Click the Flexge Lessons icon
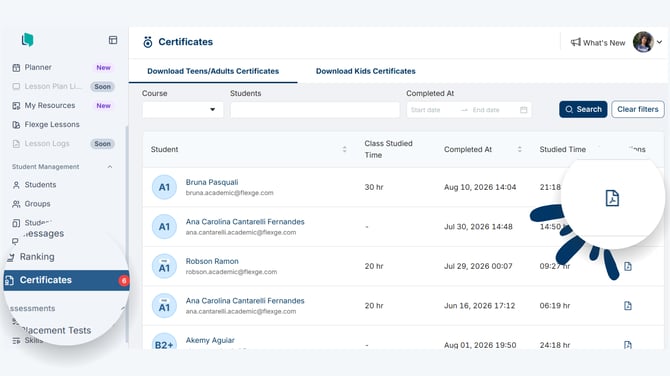 point(16,125)
